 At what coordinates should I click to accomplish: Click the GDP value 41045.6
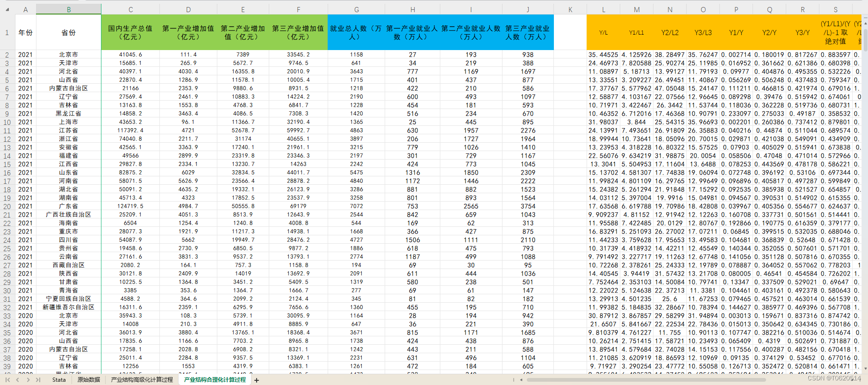point(130,55)
